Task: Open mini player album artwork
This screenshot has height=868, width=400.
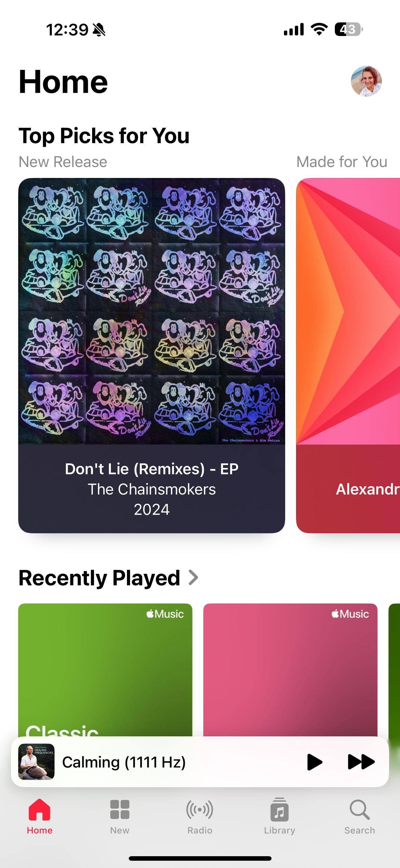Action: pyautogui.click(x=36, y=761)
